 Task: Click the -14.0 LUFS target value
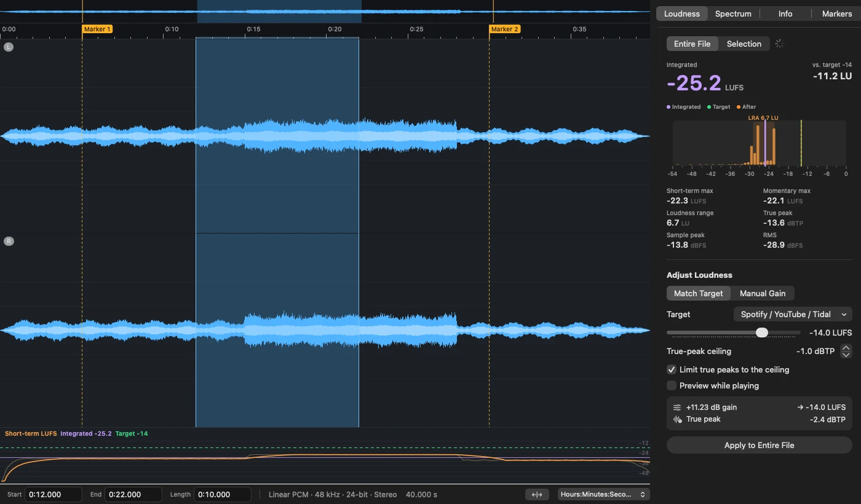point(831,333)
